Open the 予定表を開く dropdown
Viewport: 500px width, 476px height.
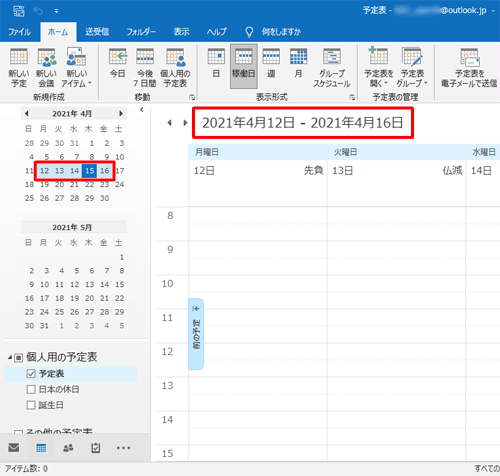click(x=378, y=68)
